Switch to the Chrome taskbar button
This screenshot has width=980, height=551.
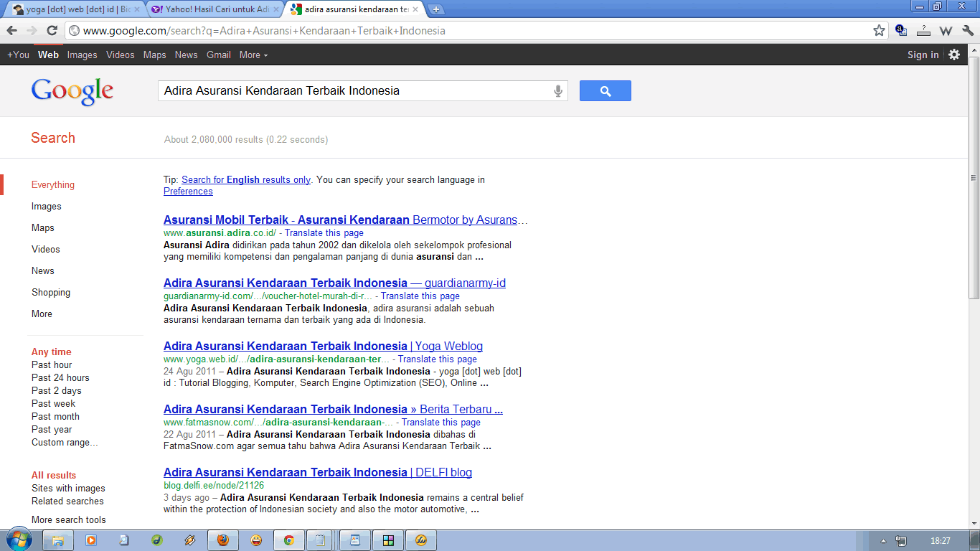pyautogui.click(x=289, y=540)
